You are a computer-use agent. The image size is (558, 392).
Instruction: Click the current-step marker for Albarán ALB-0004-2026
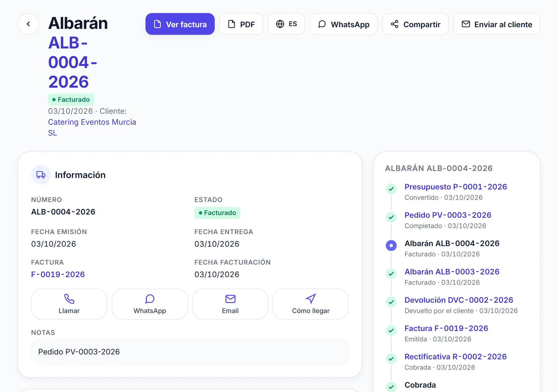pyautogui.click(x=391, y=246)
